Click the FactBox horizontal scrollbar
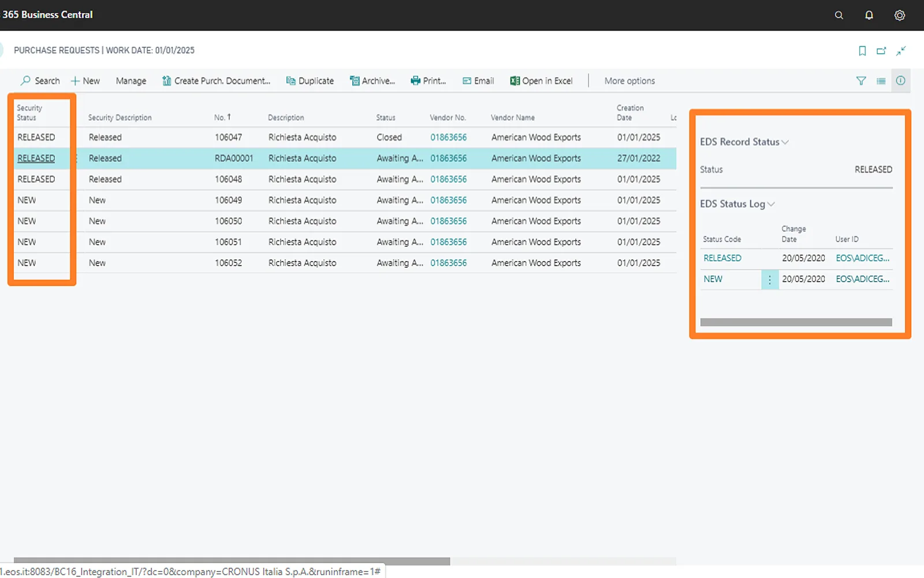Image resolution: width=924 pixels, height=578 pixels. [796, 323]
